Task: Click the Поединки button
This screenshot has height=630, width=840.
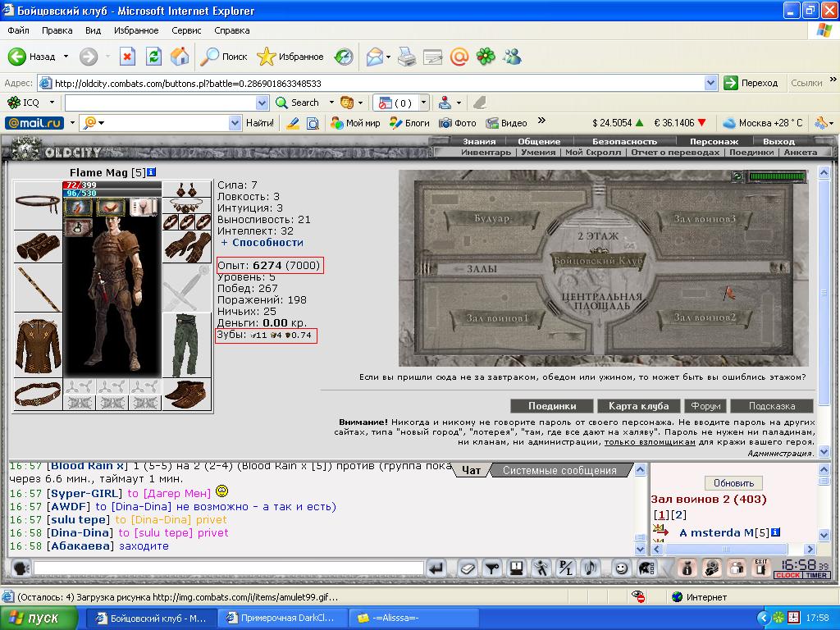Action: [552, 406]
